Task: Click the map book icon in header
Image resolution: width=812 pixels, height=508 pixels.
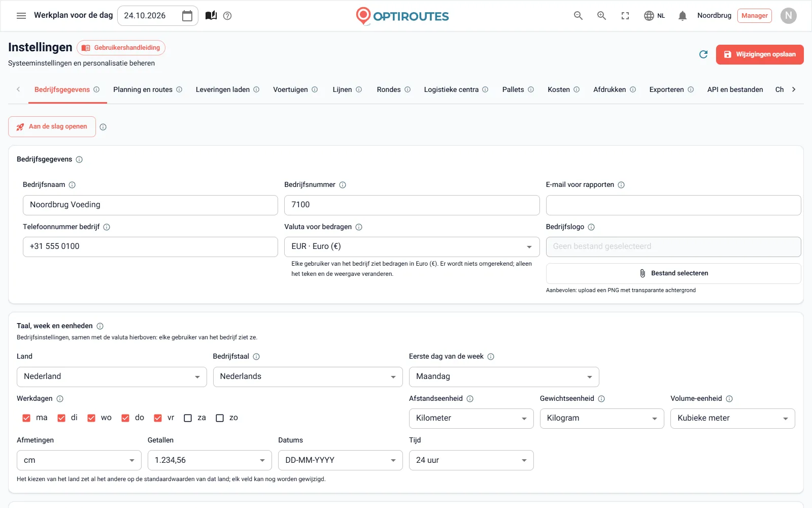Action: pyautogui.click(x=211, y=16)
